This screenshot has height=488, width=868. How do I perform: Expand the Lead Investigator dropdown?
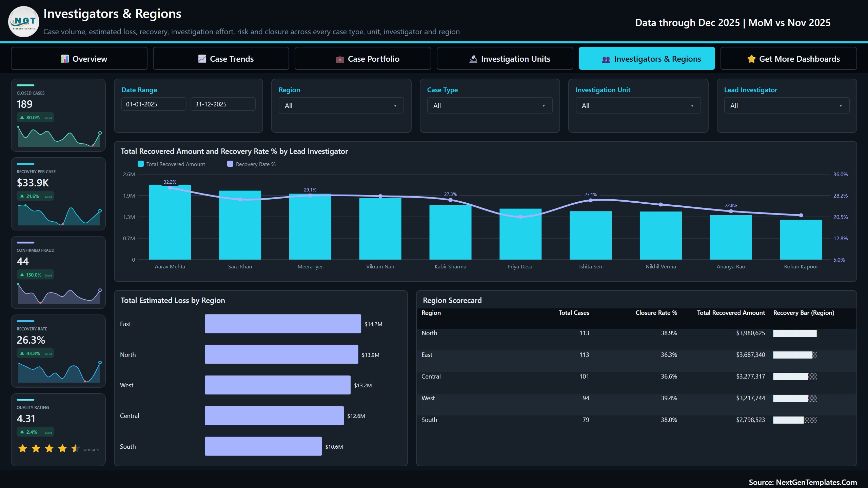[787, 106]
